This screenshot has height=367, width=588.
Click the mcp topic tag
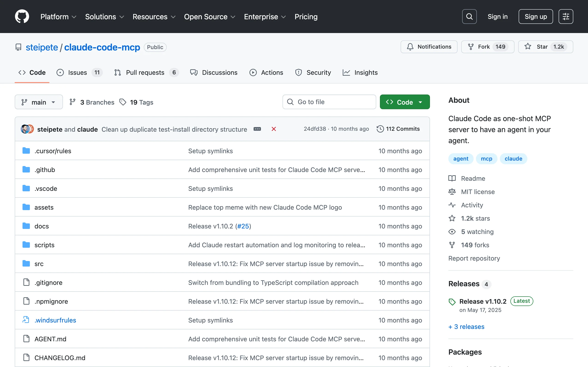coord(486,159)
